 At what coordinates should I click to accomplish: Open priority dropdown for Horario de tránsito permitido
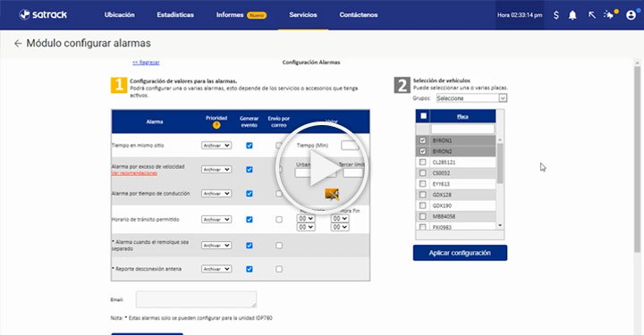point(216,220)
